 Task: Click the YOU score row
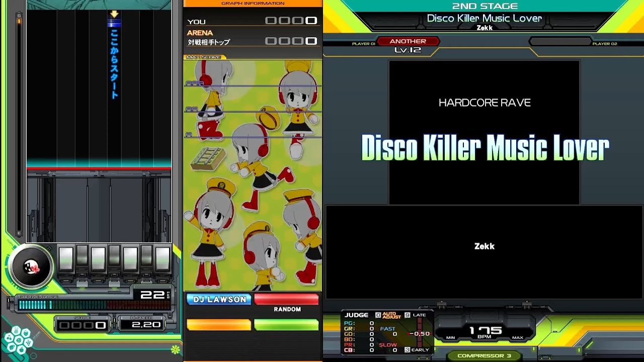click(252, 21)
